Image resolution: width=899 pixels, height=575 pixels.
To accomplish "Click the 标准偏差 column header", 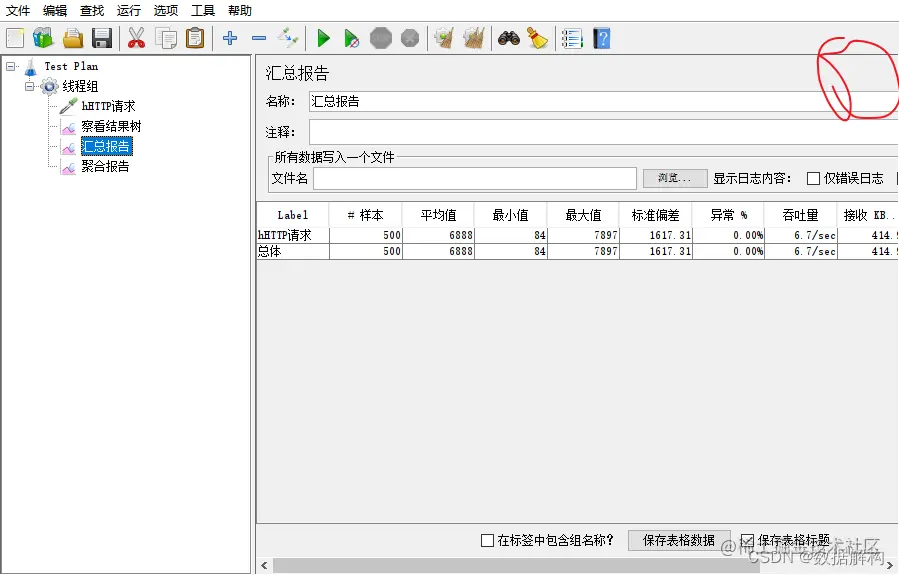I will click(x=655, y=215).
